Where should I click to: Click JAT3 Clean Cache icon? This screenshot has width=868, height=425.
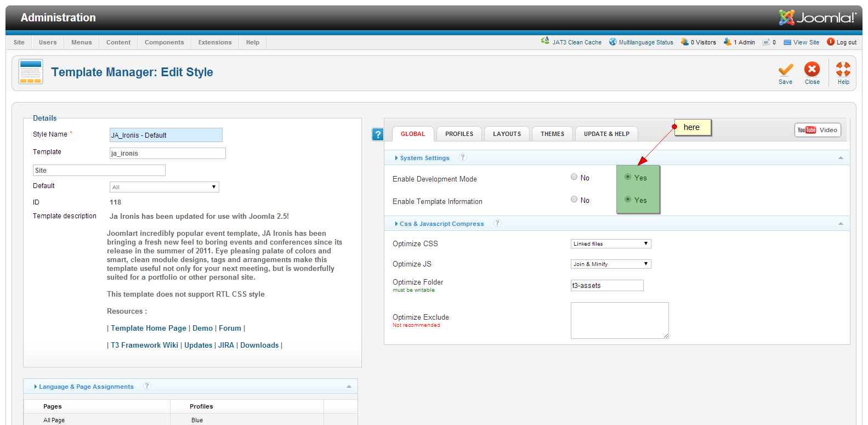click(545, 41)
